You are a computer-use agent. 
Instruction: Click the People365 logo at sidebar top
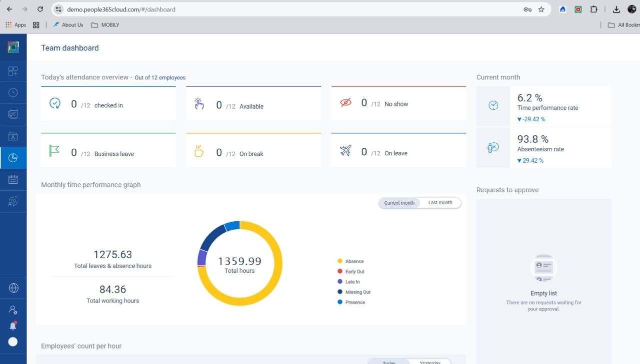(13, 47)
